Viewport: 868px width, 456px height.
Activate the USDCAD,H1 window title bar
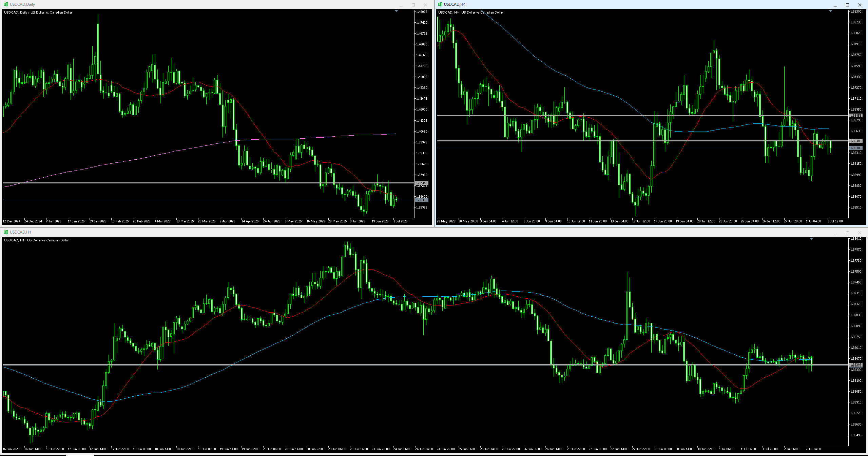(x=407, y=232)
